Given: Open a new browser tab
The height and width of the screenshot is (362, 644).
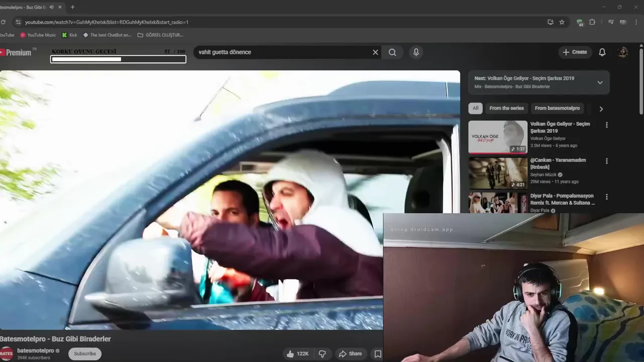Looking at the screenshot, I should pyautogui.click(x=72, y=7).
